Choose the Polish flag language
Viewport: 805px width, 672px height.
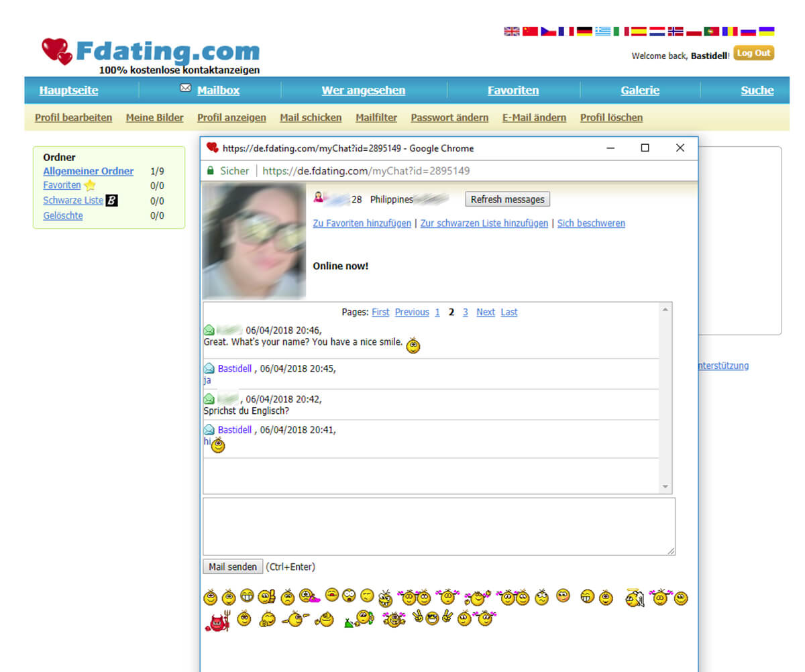click(x=694, y=32)
